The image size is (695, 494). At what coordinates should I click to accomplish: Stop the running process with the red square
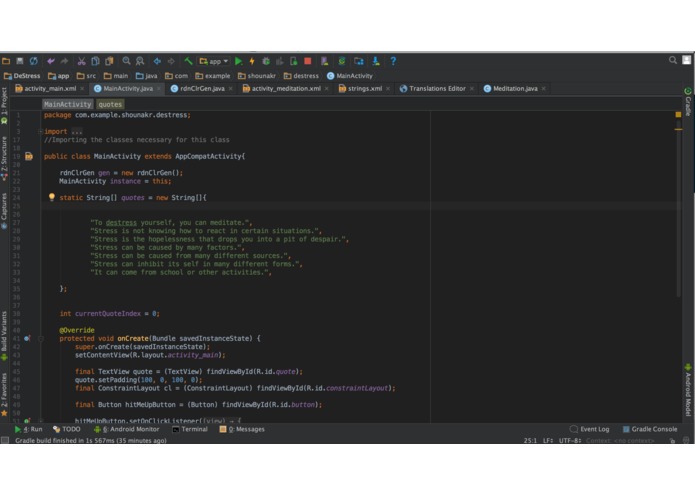coord(308,61)
